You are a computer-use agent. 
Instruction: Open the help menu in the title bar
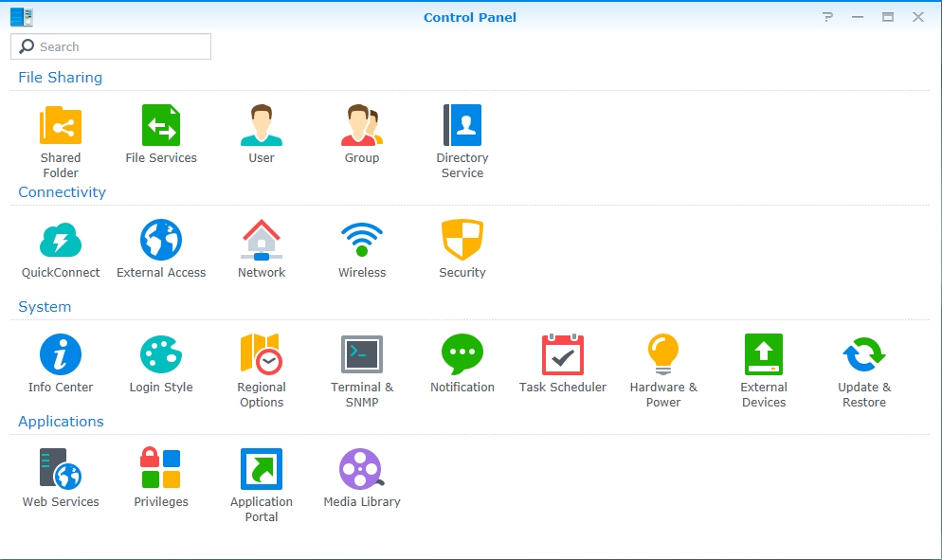826,16
